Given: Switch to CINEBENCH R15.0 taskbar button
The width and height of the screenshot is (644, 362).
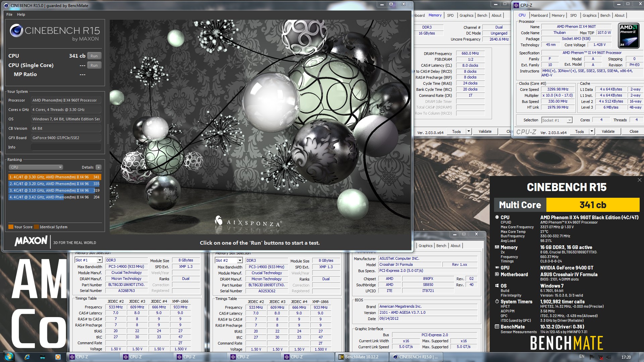Looking at the screenshot, I should pyautogui.click(x=416, y=357).
